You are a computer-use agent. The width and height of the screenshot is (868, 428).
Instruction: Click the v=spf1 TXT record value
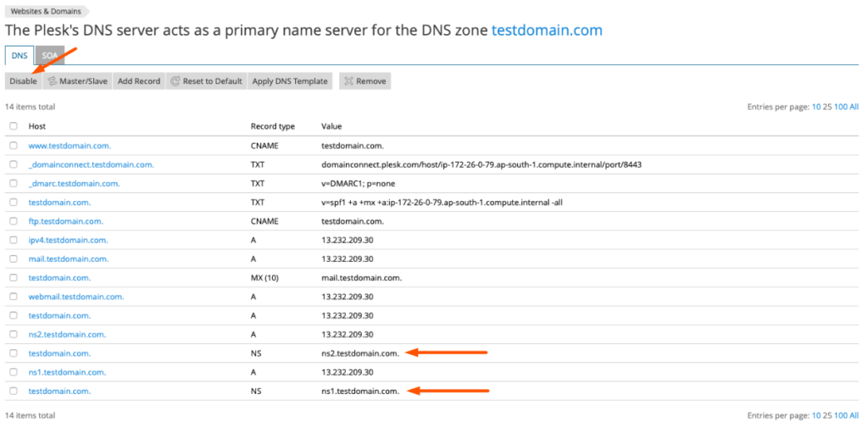click(x=442, y=202)
